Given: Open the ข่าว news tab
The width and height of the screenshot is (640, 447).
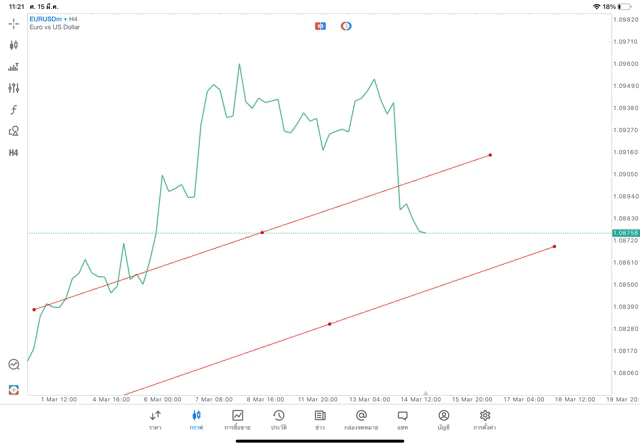Looking at the screenshot, I should (x=320, y=420).
